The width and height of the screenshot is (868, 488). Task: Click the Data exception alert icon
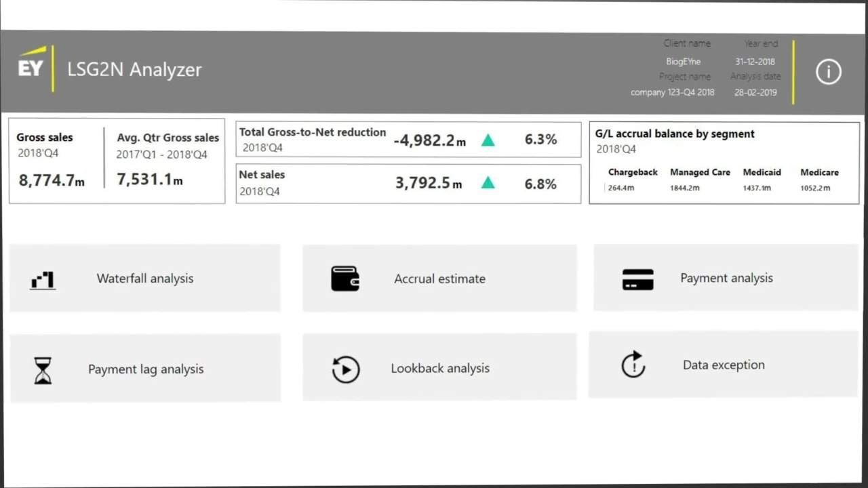coord(633,365)
